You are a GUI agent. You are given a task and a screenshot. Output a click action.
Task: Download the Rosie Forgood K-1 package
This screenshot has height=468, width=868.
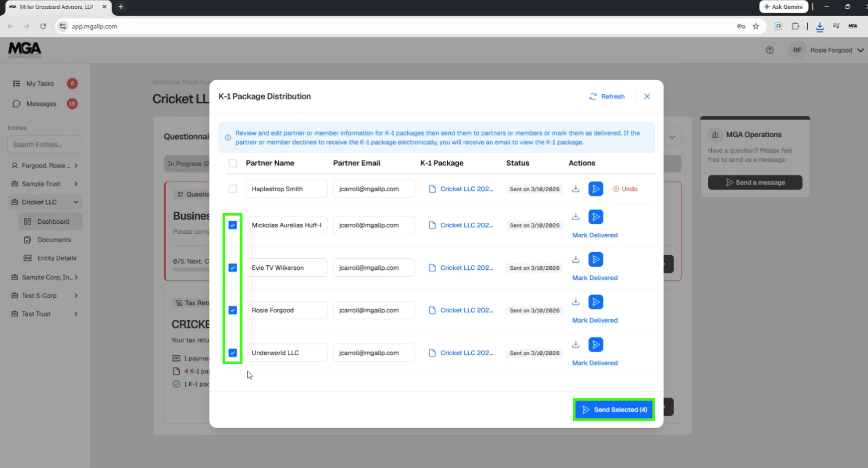pyautogui.click(x=576, y=301)
